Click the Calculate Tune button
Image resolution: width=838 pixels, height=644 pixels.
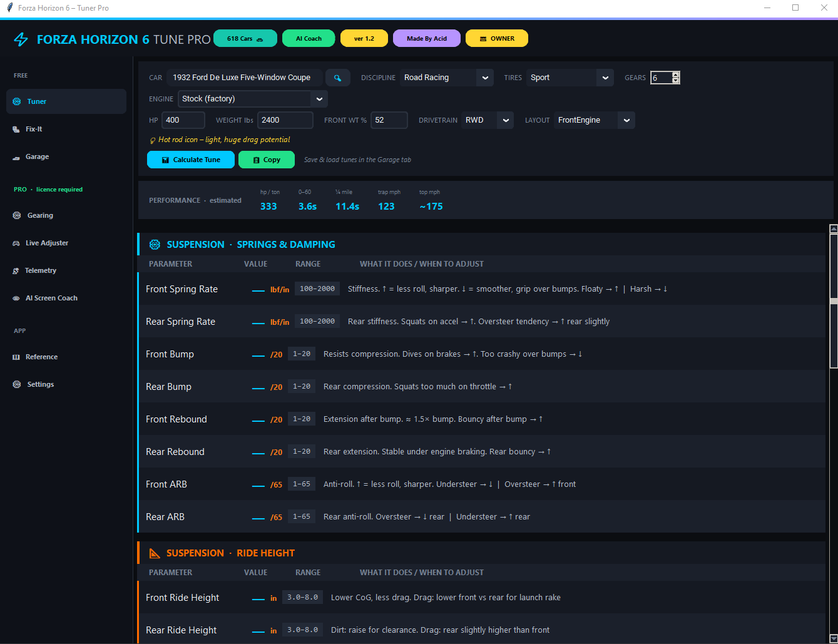[191, 160]
